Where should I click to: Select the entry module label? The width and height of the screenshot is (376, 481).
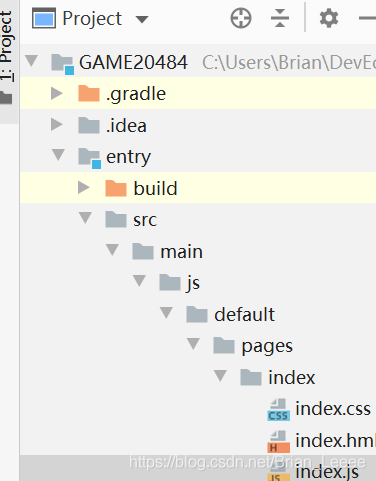(x=128, y=157)
